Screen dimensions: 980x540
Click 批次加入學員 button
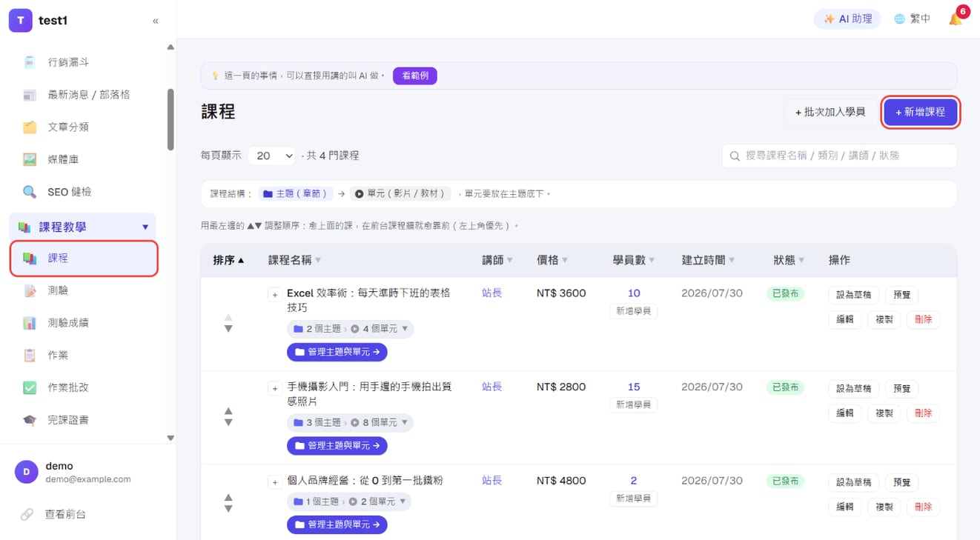[x=830, y=112]
